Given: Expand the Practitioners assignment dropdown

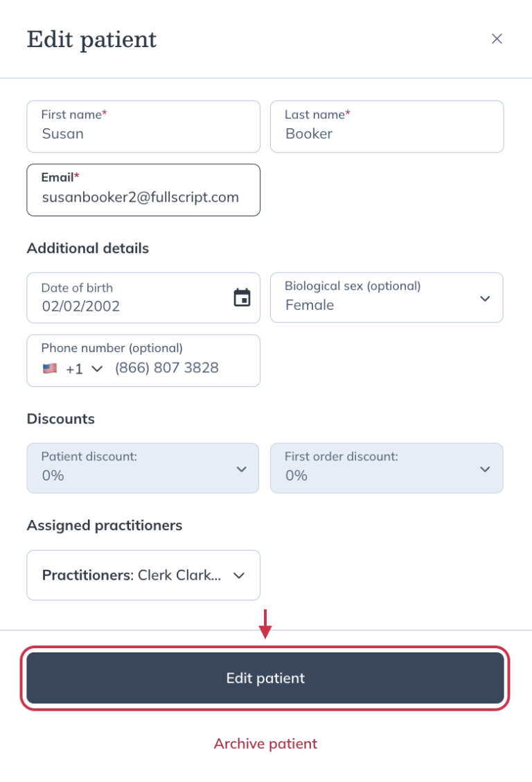Looking at the screenshot, I should point(143,575).
